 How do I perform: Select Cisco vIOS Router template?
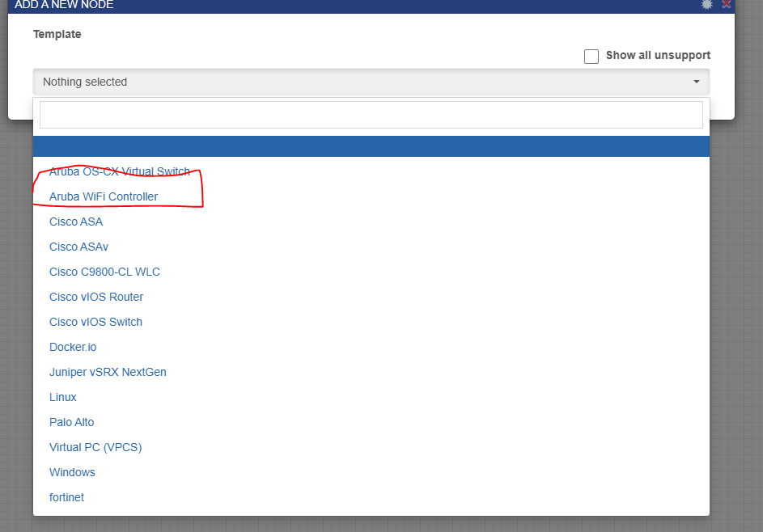pyautogui.click(x=371, y=297)
